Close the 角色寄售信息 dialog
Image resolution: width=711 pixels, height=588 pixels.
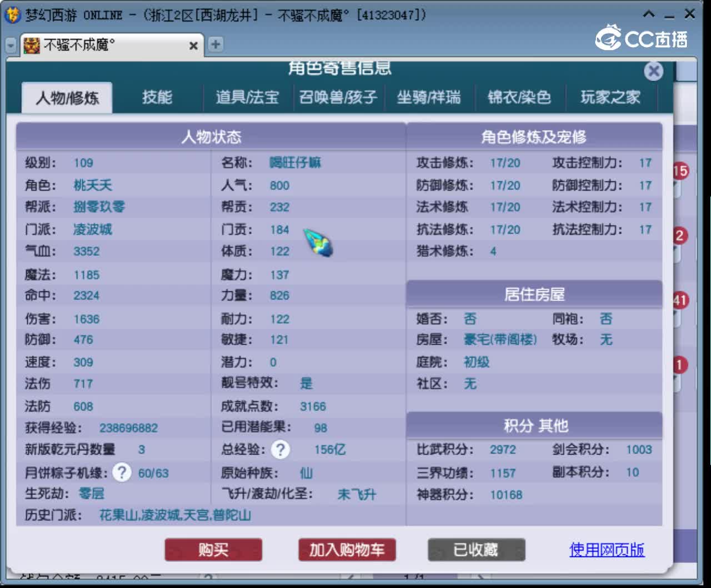[654, 71]
